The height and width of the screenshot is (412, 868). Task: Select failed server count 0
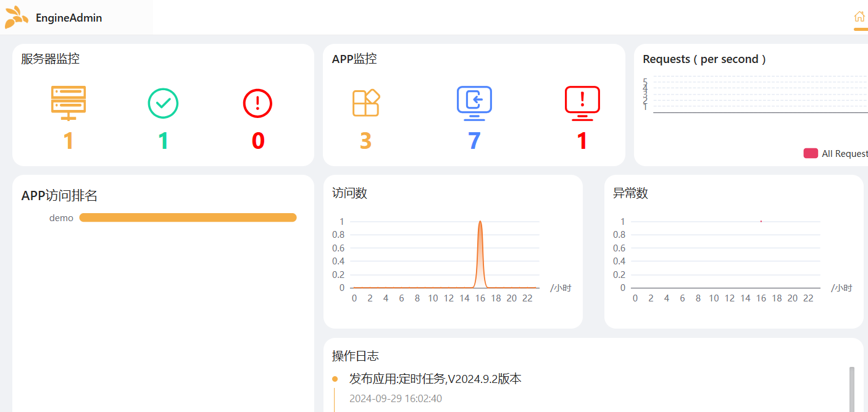tap(258, 141)
